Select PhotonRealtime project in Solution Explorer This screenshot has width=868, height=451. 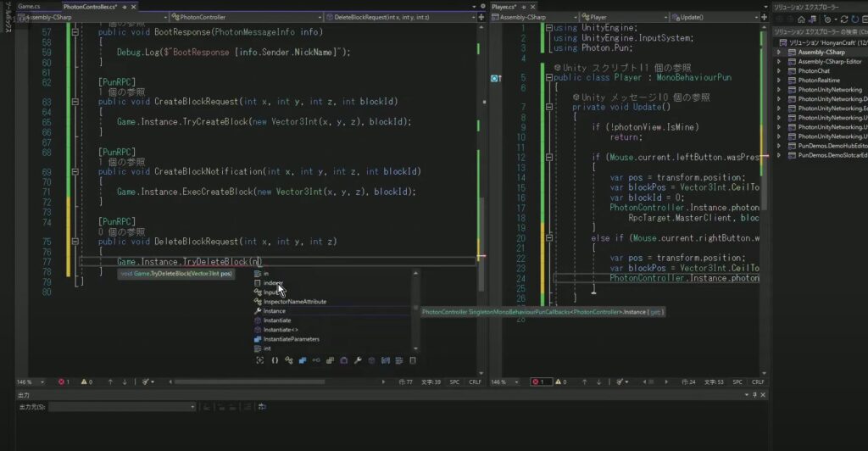821,81
